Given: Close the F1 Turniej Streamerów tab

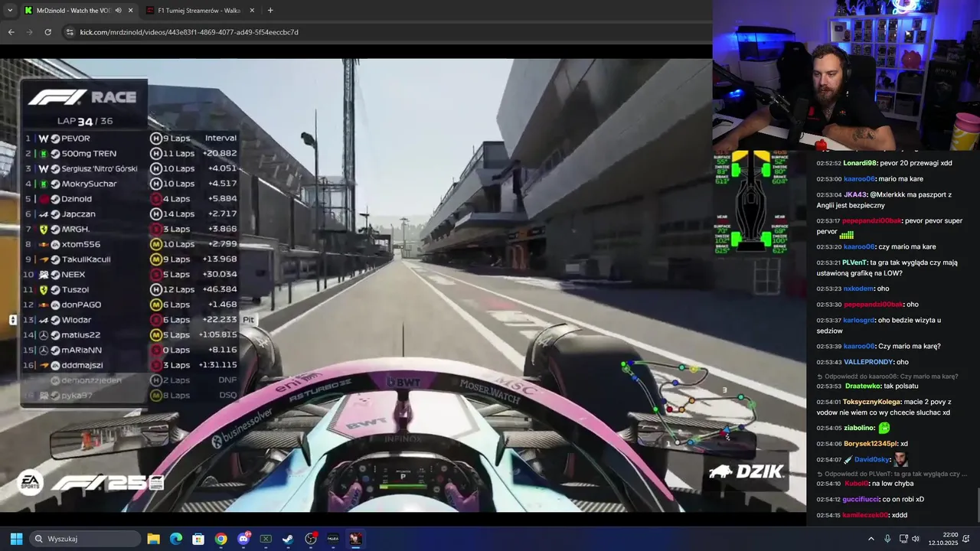Looking at the screenshot, I should point(252,10).
